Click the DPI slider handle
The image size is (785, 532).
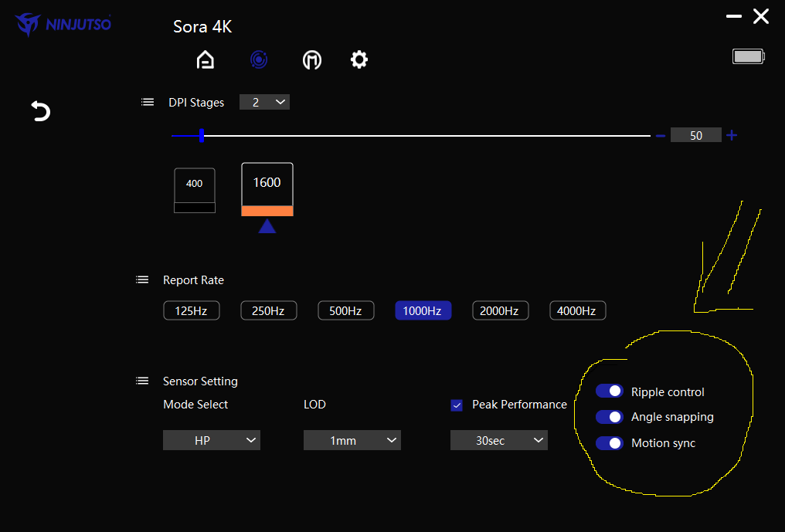pyautogui.click(x=201, y=135)
